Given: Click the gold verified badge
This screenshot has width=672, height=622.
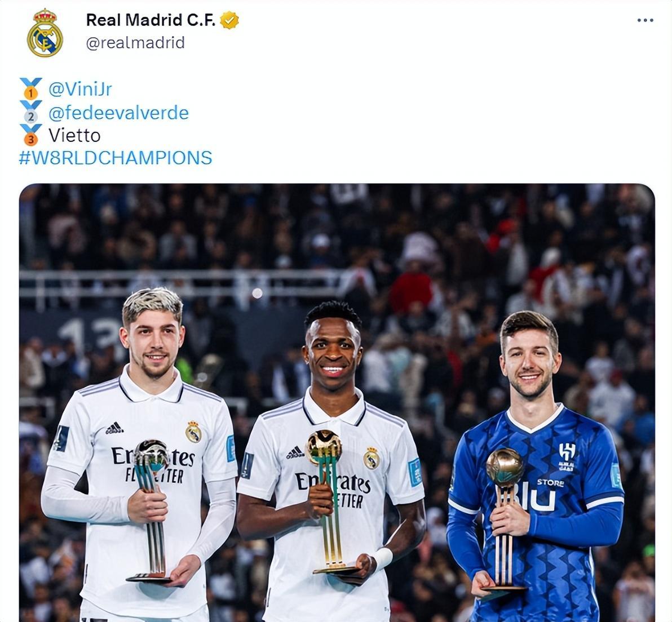Looking at the screenshot, I should [229, 20].
